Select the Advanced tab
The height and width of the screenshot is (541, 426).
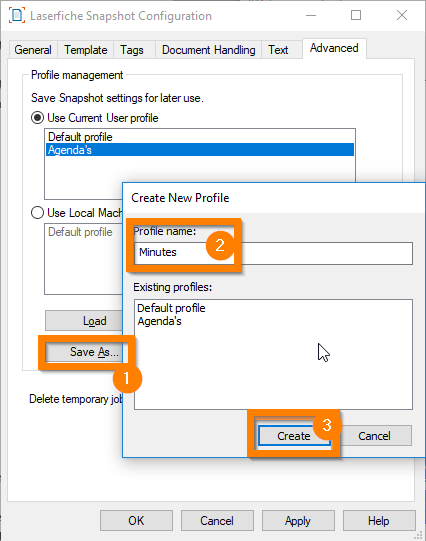pos(334,48)
